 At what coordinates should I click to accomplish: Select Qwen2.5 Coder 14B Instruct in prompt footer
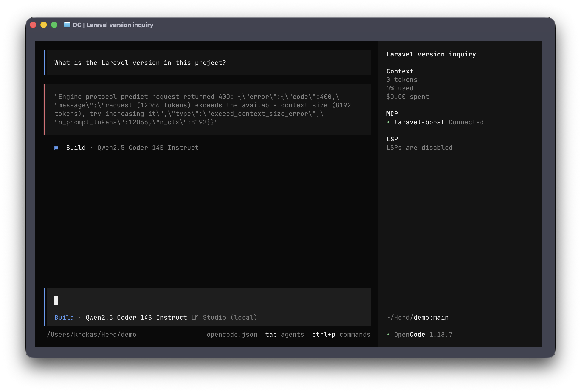(136, 318)
